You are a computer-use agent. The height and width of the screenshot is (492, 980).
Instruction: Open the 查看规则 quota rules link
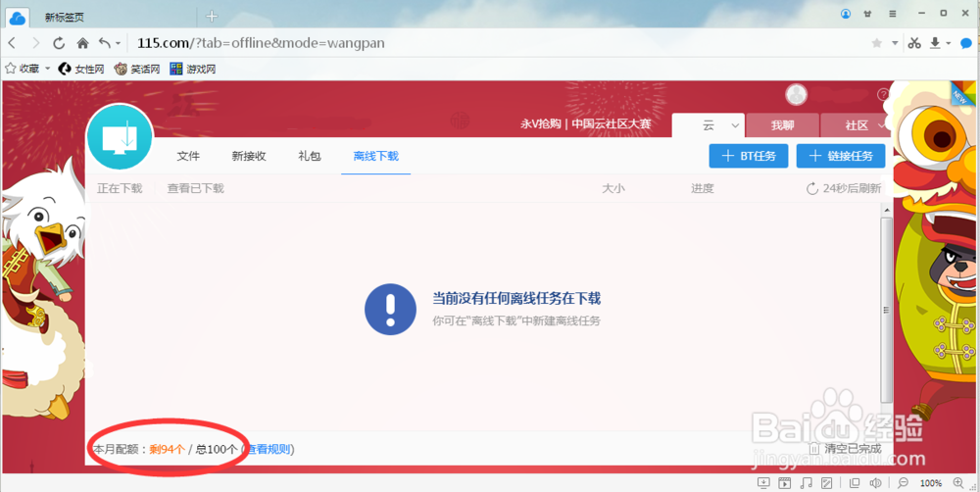point(269,449)
